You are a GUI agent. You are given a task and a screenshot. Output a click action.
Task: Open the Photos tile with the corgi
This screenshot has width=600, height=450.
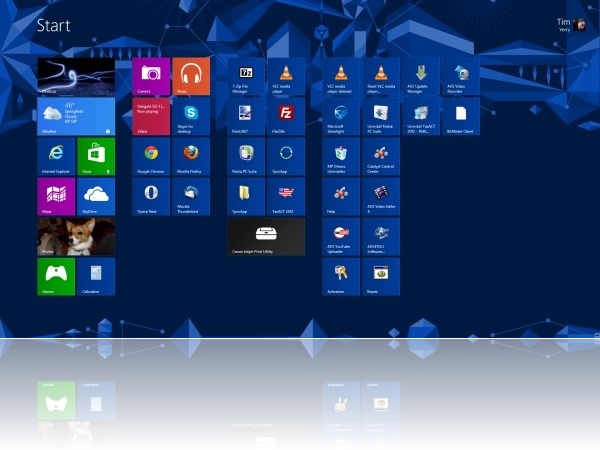click(76, 236)
